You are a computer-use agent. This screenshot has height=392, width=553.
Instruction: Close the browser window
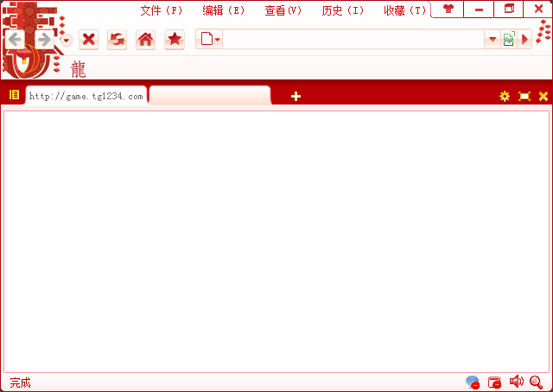[x=538, y=9]
